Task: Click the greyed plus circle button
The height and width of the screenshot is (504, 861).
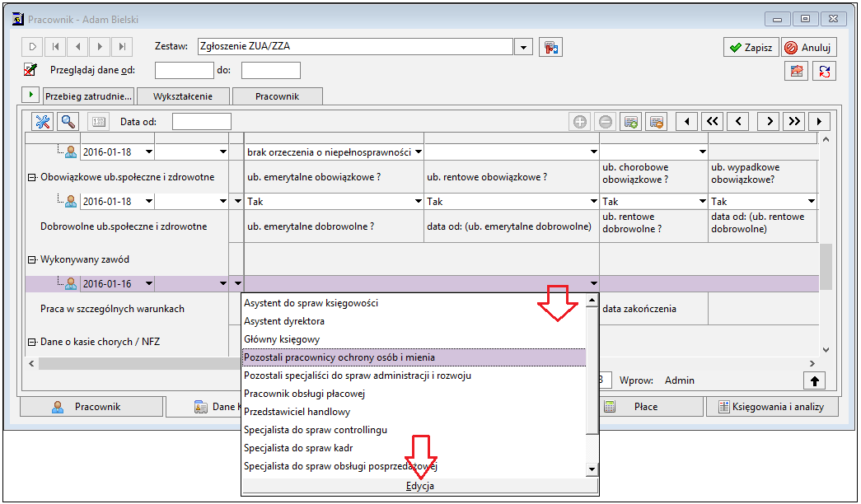Action: 580,121
